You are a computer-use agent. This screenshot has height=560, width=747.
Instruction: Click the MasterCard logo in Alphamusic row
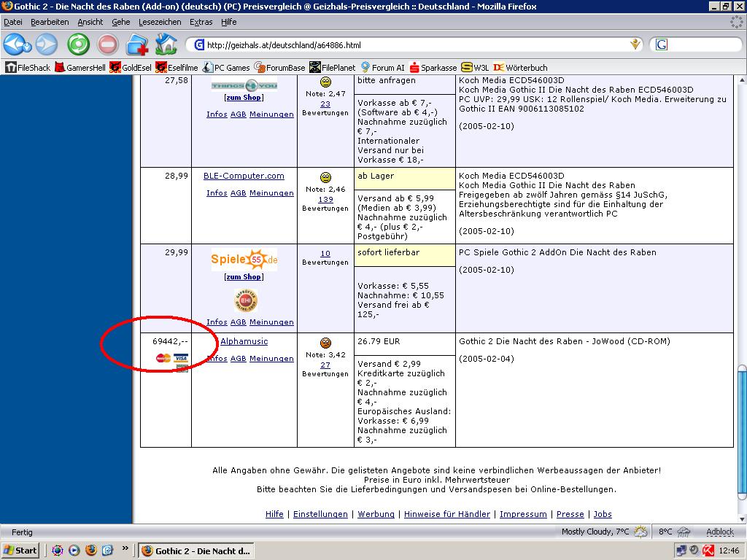163,358
